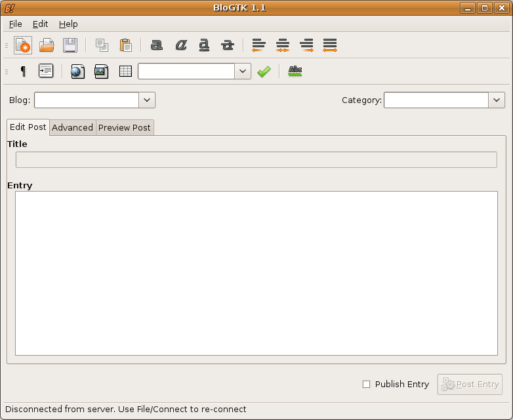Click the bold 'Entry' label
The image size is (513, 420).
[x=20, y=186]
